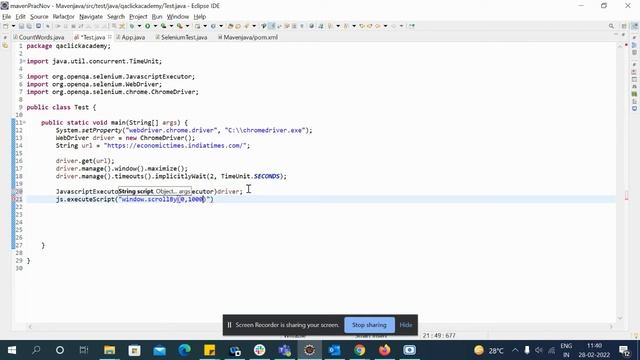
Task: Click the New file toolbar icon
Action: coord(6,26)
